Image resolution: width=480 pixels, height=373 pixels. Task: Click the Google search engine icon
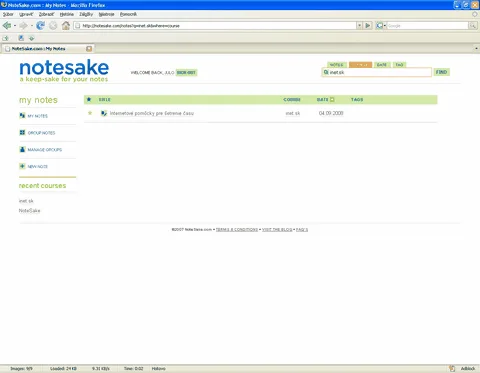(x=379, y=25)
